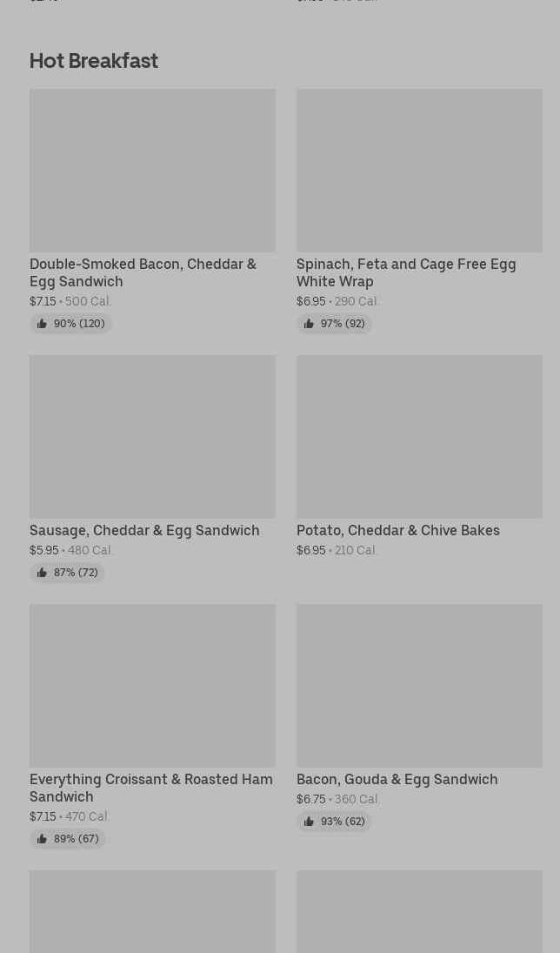Screen dimensions: 560x953
Task: Select Double-Smoked Bacon, Cheddar & Egg Sandwich title
Action: click(x=143, y=272)
